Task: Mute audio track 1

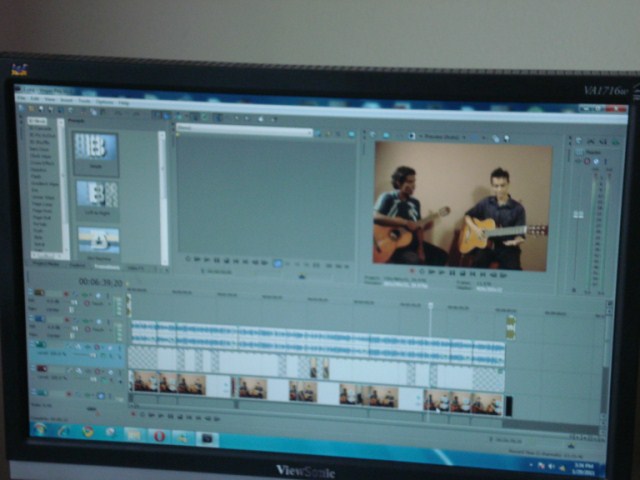Action: click(98, 295)
